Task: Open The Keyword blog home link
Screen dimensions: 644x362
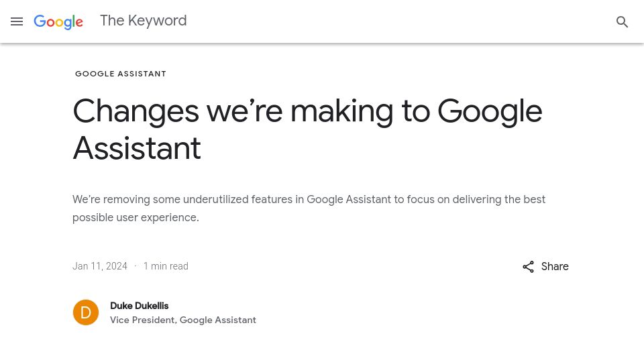Action: point(144,21)
